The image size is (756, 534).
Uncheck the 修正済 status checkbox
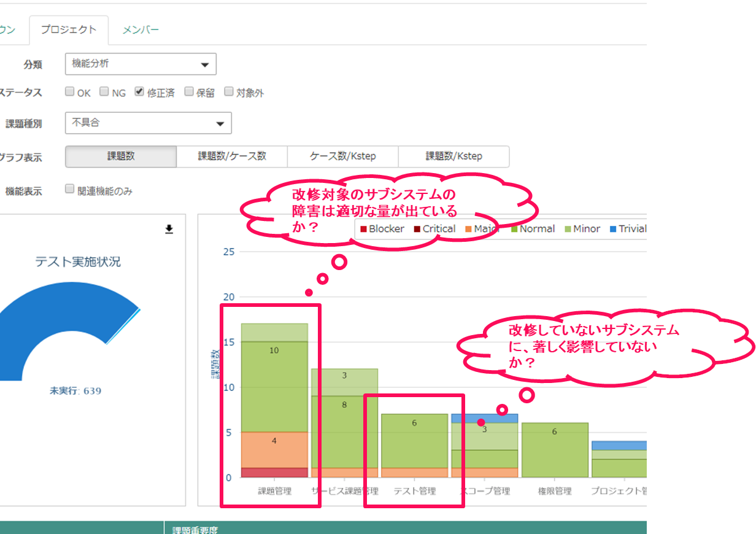coord(139,92)
